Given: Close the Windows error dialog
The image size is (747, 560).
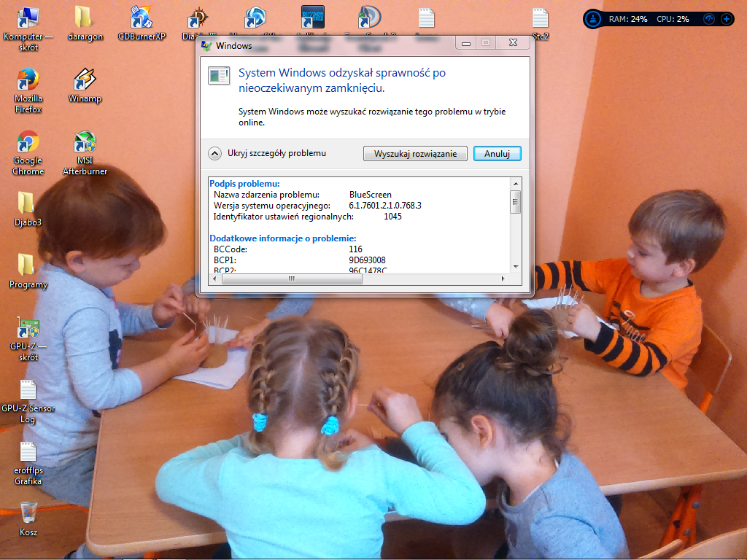Looking at the screenshot, I should tap(513, 42).
